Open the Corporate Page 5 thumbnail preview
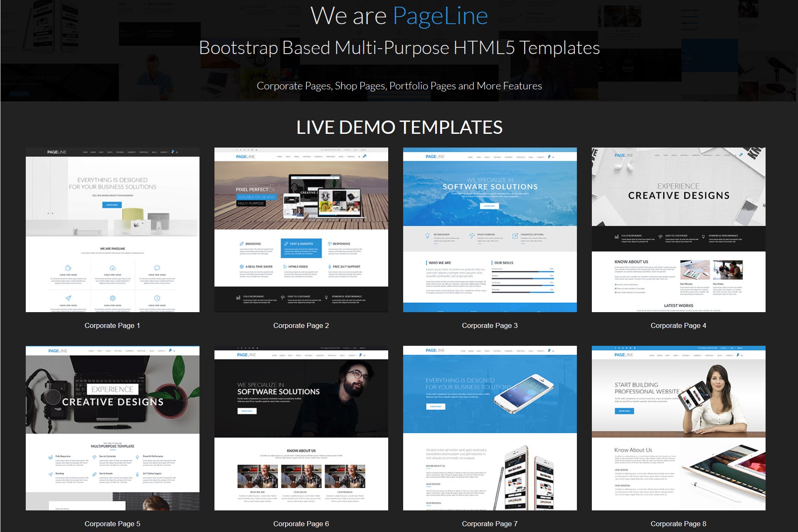The height and width of the screenshot is (532, 798). 112,428
